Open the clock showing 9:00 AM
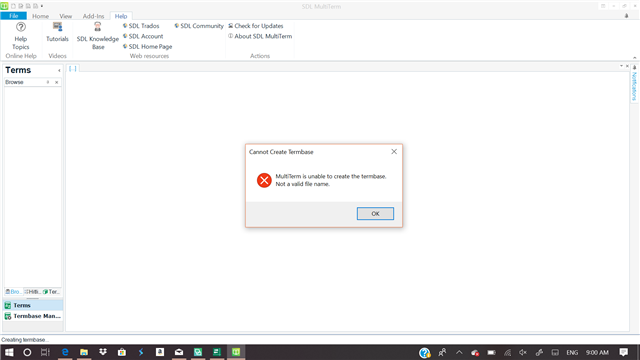 (x=597, y=353)
